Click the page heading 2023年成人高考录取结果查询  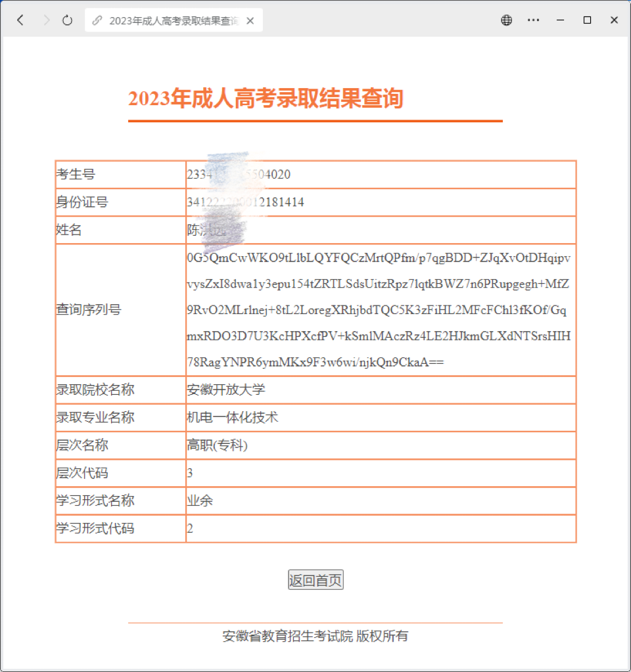tap(266, 99)
